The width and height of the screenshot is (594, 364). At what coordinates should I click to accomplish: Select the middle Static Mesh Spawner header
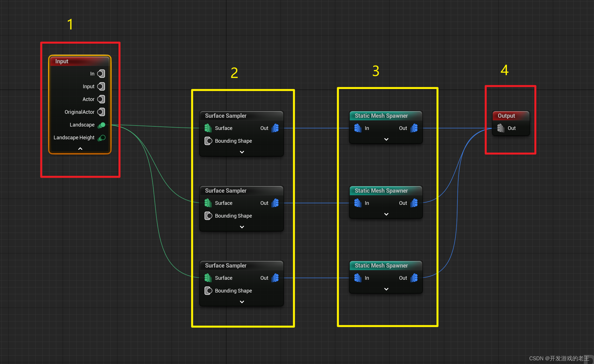[x=386, y=191]
